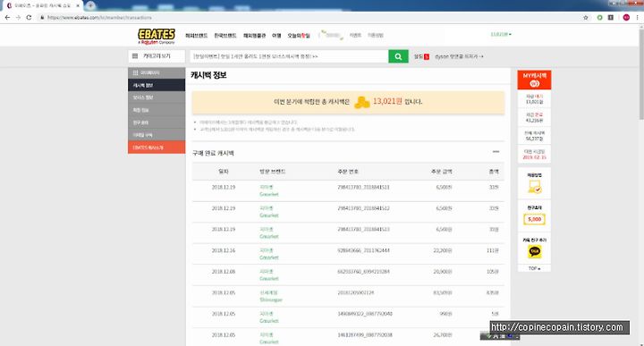Open 해외브랜드 menu item

coord(196,36)
